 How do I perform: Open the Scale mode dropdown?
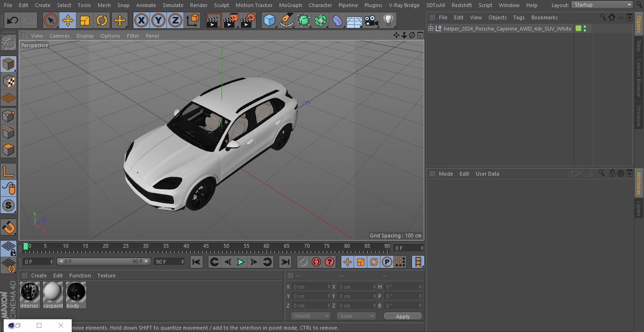coord(356,316)
